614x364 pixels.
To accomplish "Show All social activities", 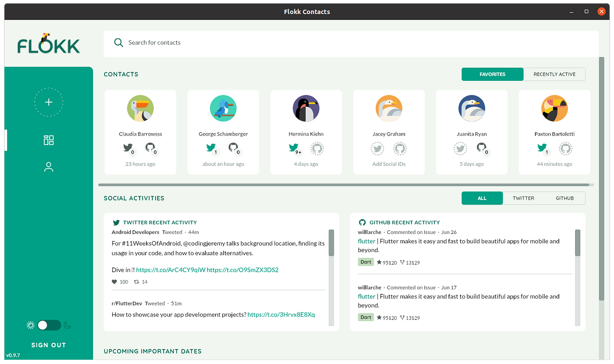I will point(482,198).
